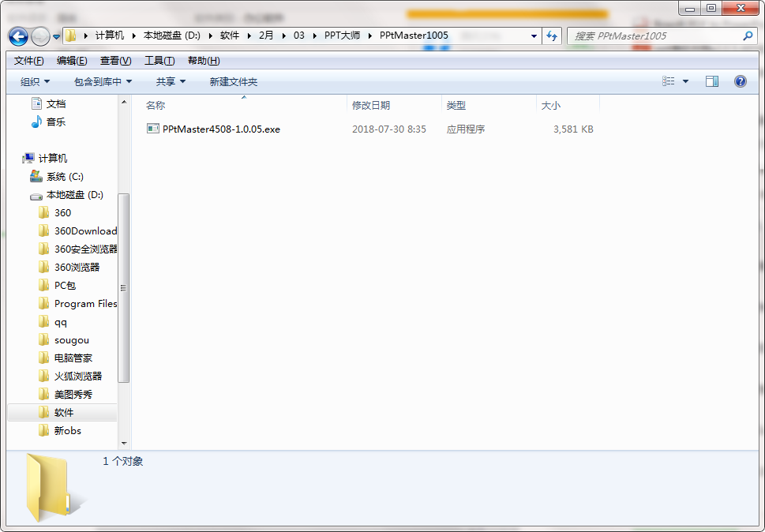Open the 360浏览器 folder in tree
765x532 pixels.
click(x=77, y=268)
